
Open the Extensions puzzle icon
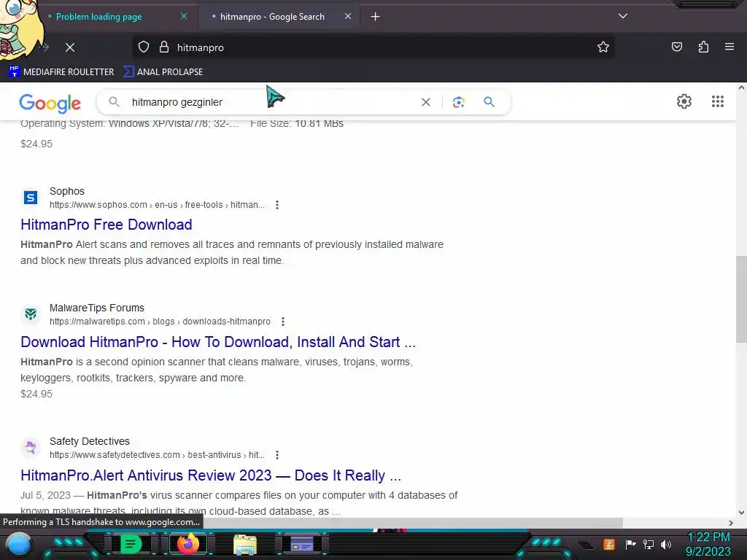point(703,47)
